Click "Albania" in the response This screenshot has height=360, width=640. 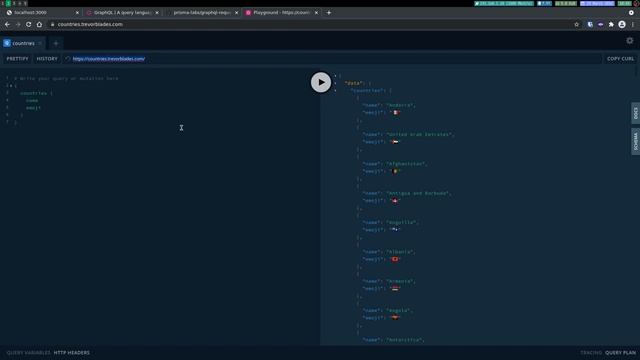point(400,252)
